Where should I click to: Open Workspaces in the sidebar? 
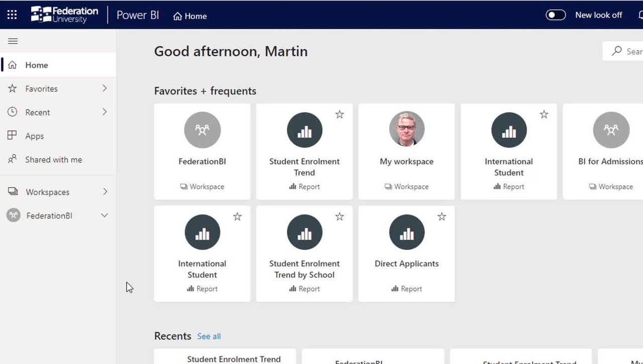pos(58,192)
